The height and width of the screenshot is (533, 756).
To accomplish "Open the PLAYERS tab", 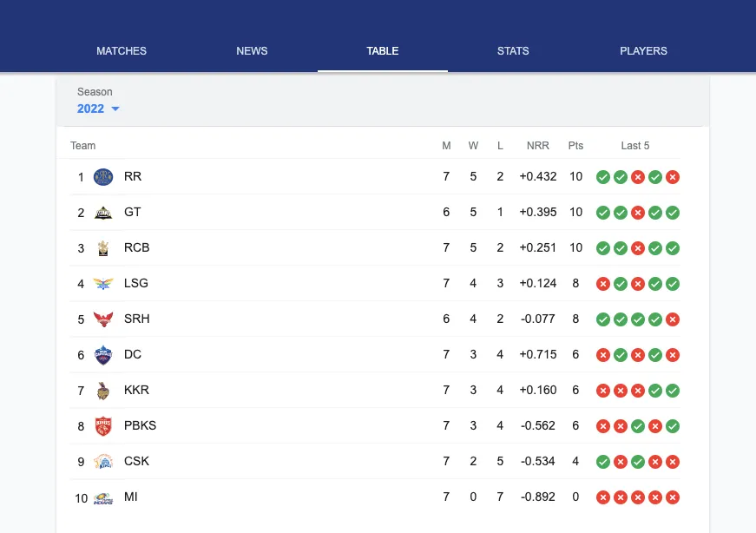I will [x=644, y=50].
